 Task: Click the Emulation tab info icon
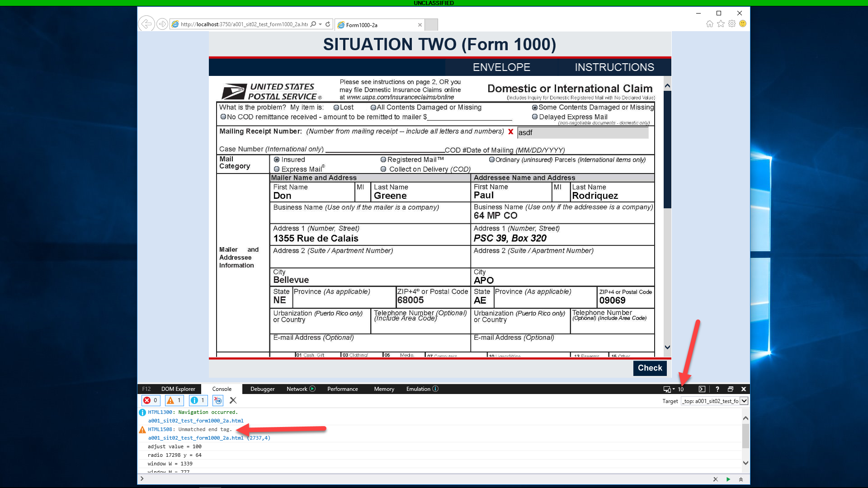point(435,389)
